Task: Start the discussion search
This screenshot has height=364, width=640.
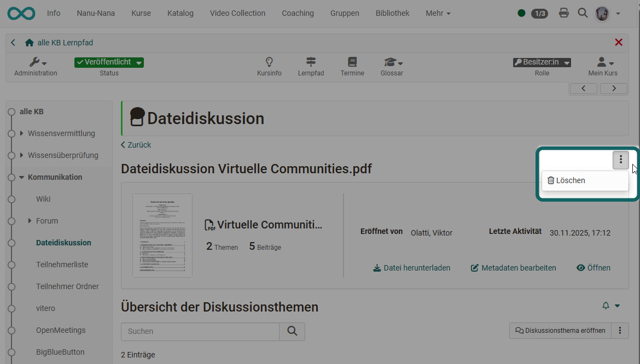Action: [292, 331]
